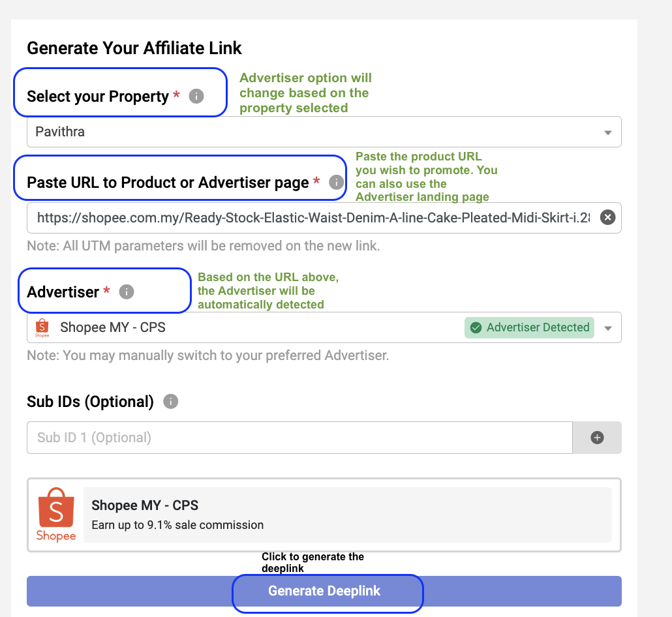
Task: Click info icon beside Paste URL label
Action: pos(337,182)
